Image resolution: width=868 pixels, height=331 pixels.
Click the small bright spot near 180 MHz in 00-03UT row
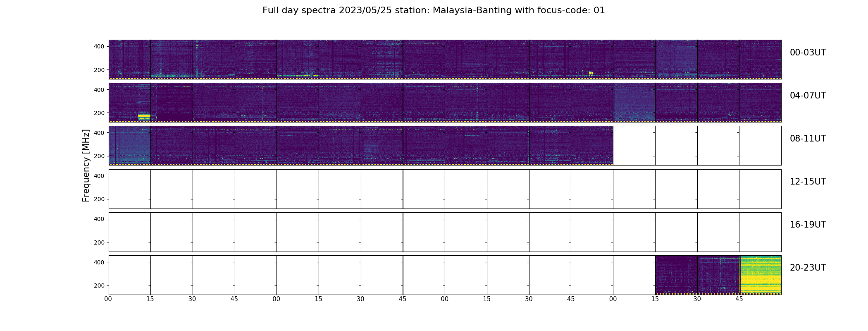(x=591, y=73)
